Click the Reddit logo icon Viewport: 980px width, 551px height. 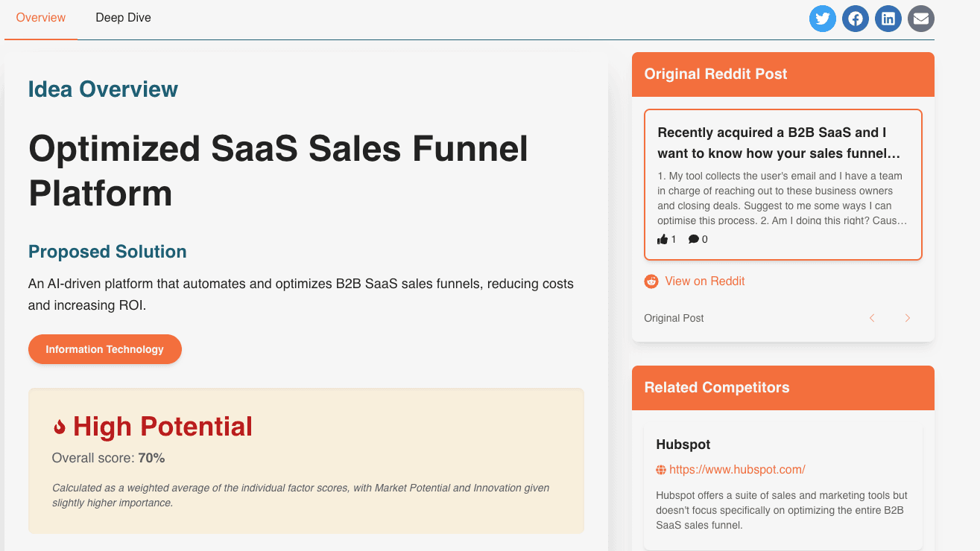click(x=651, y=281)
